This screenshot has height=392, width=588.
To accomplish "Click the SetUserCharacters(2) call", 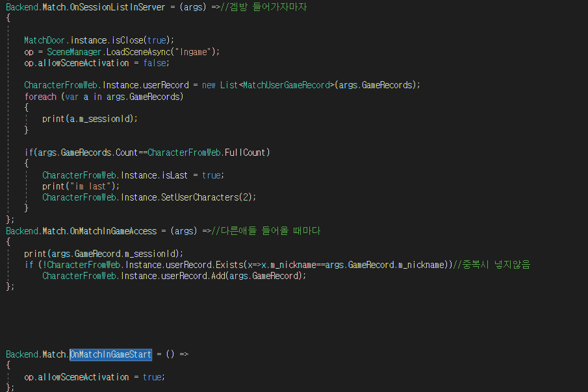I will click(208, 197).
